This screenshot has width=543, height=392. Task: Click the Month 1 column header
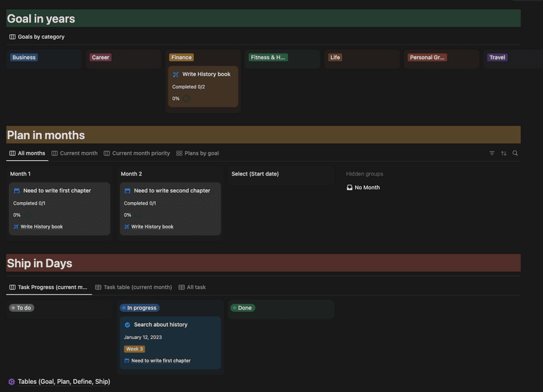click(20, 174)
